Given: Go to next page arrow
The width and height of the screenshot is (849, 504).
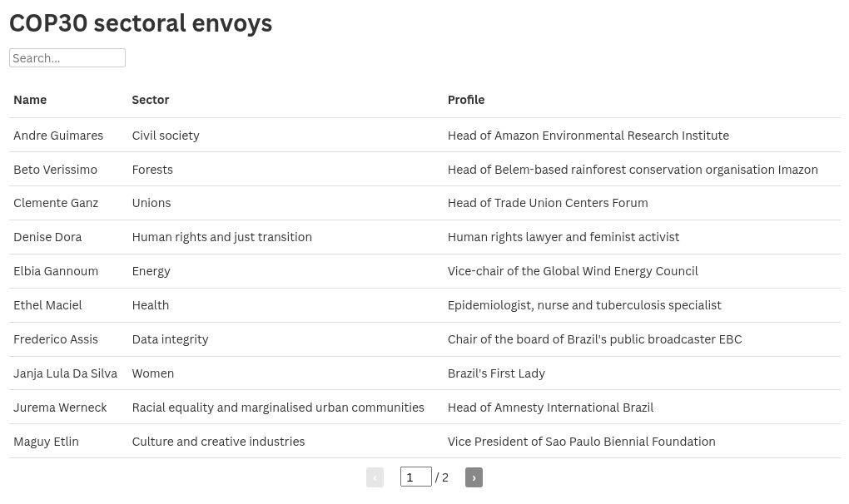Looking at the screenshot, I should [x=474, y=477].
